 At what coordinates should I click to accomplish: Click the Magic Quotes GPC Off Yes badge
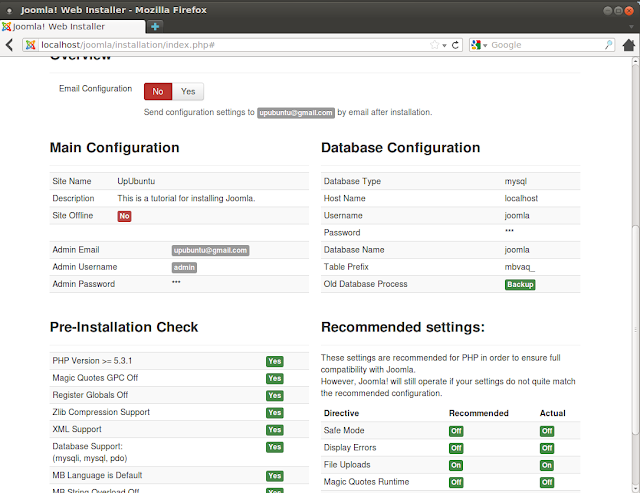(275, 378)
